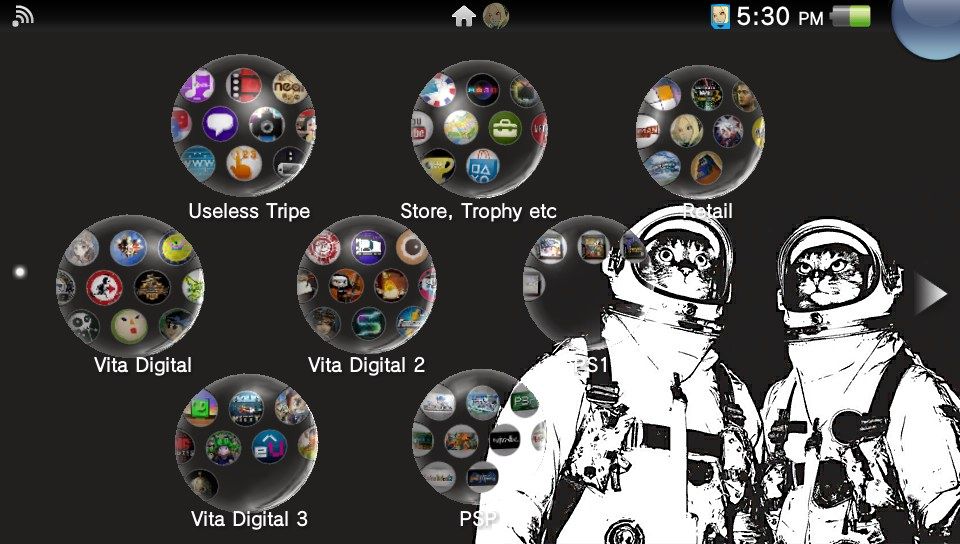Click the Maps globe icon
Screen dimensions: 960x544
[461, 127]
